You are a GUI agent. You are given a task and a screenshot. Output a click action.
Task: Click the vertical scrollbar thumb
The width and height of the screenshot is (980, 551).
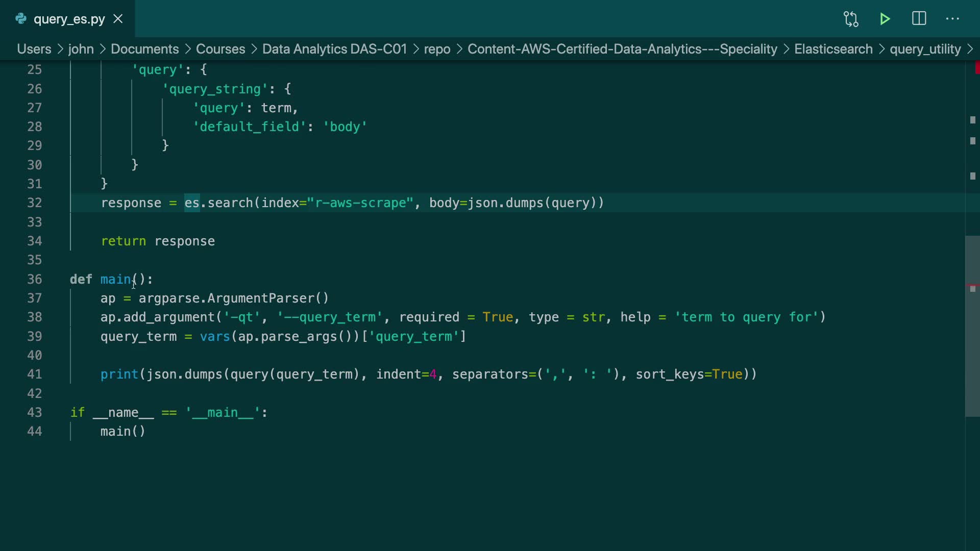click(972, 327)
